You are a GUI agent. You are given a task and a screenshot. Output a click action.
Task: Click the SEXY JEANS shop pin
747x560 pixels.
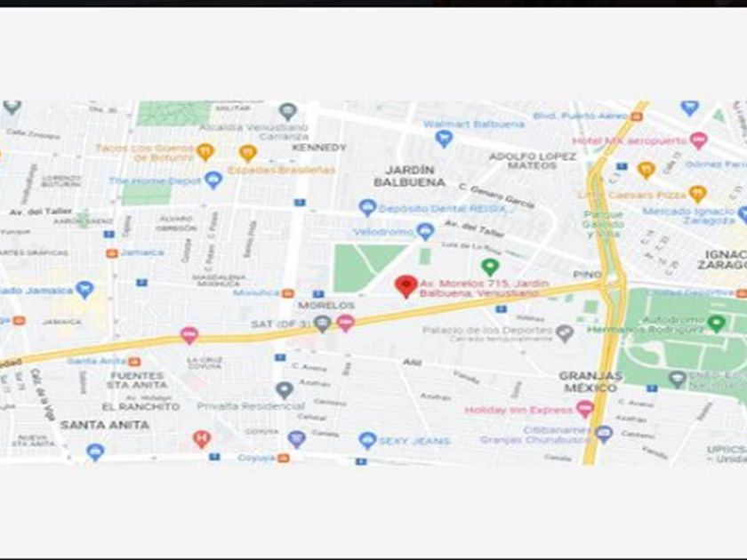(x=367, y=441)
